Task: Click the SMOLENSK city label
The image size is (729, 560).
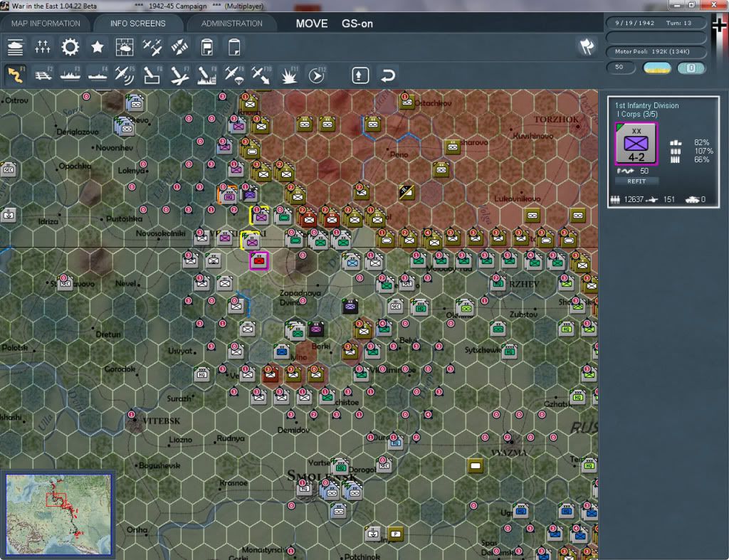Action: click(x=321, y=475)
